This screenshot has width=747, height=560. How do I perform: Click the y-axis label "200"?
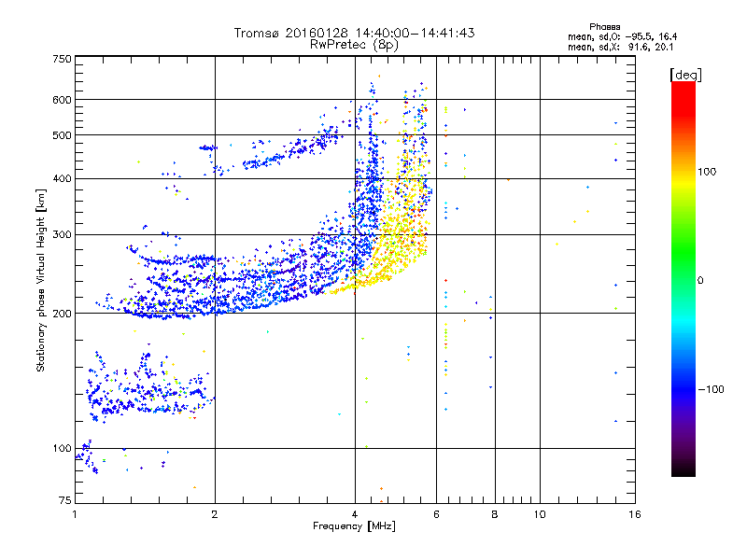pos(62,314)
